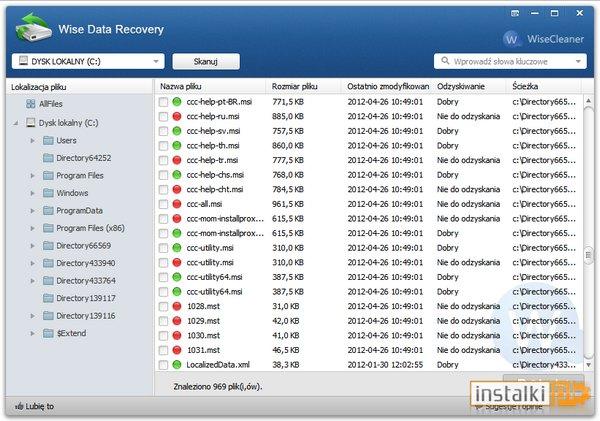Image resolution: width=600 pixels, height=421 pixels.
Task: Click the AllFiles grid icon
Action: [x=31, y=104]
